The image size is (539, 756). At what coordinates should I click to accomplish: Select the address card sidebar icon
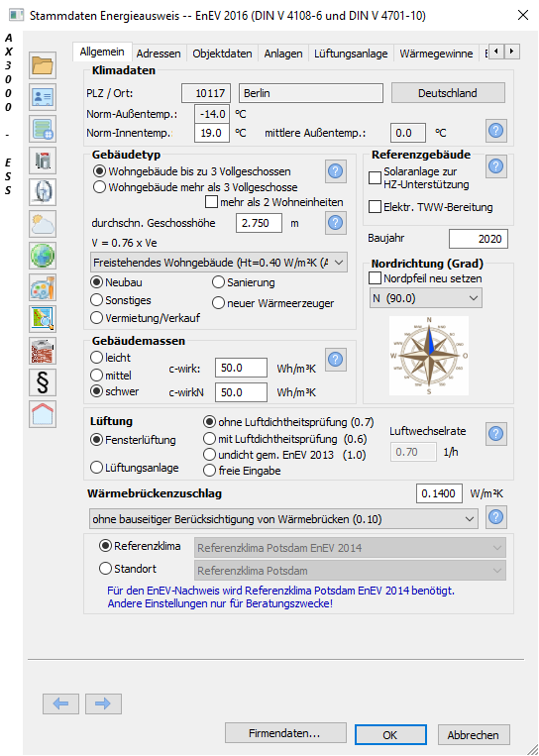coord(43,97)
